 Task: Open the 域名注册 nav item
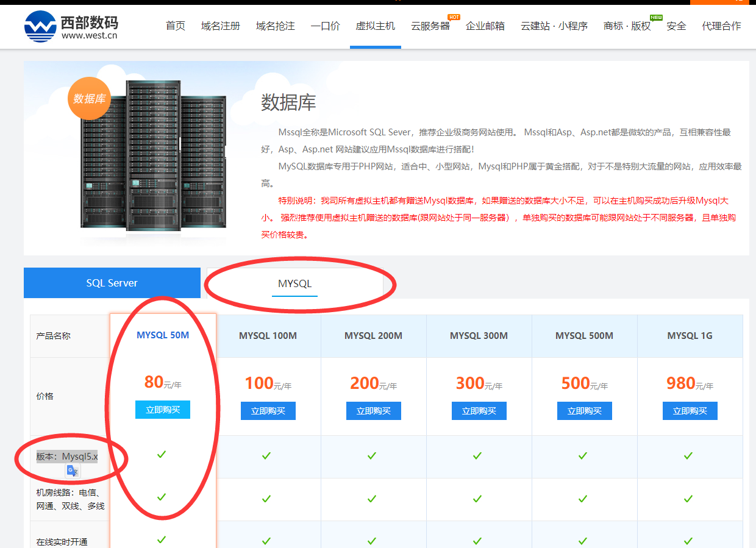pyautogui.click(x=221, y=26)
